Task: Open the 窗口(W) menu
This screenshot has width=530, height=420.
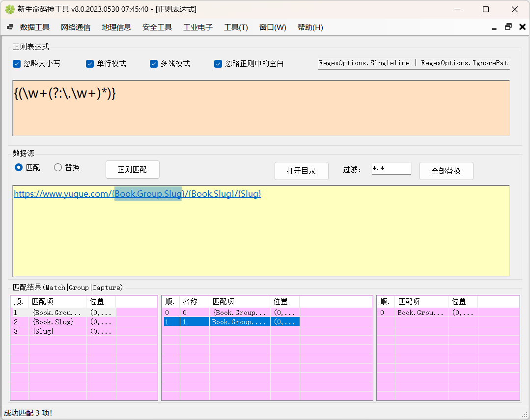Action: (273, 27)
